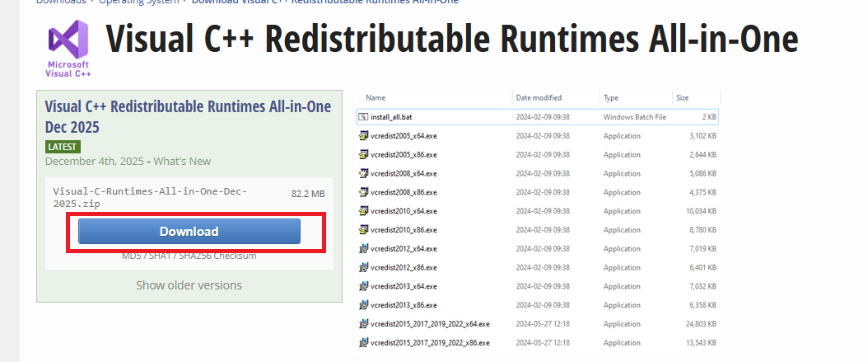Click the vcredist2008_x86.exe file icon

(x=363, y=192)
